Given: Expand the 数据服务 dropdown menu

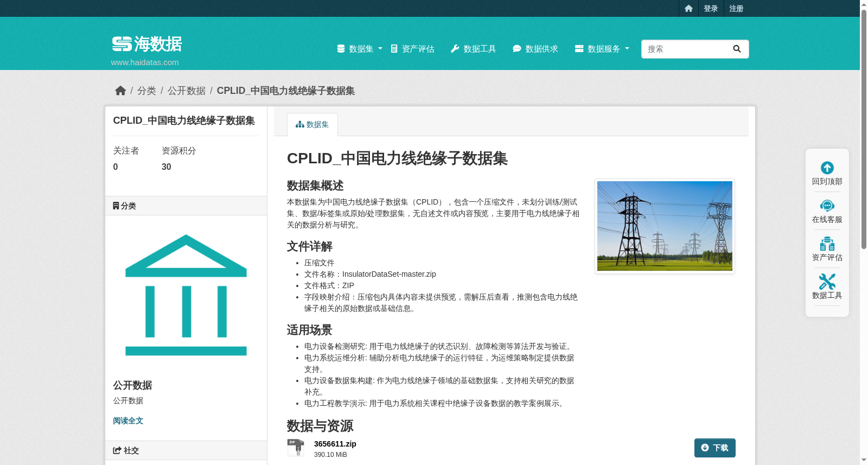Looking at the screenshot, I should (602, 49).
